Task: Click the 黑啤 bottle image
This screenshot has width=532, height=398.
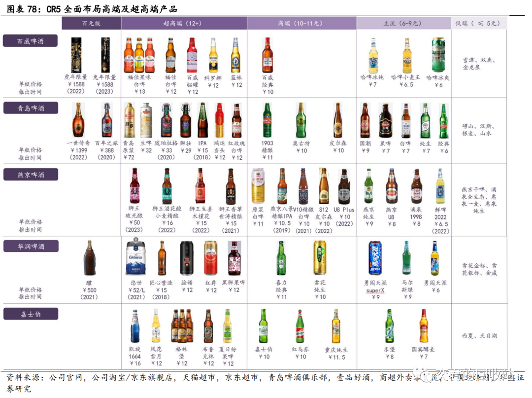Action: (x=385, y=120)
